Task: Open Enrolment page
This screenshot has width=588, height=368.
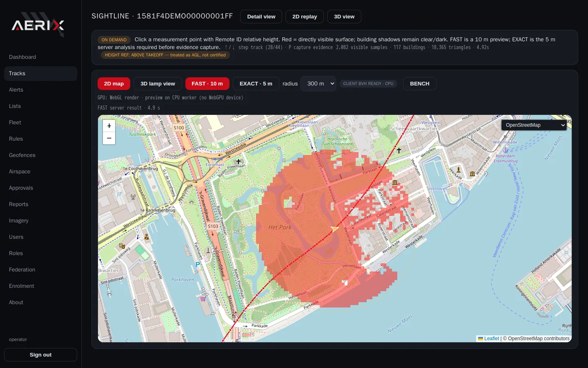Action: coord(40,286)
